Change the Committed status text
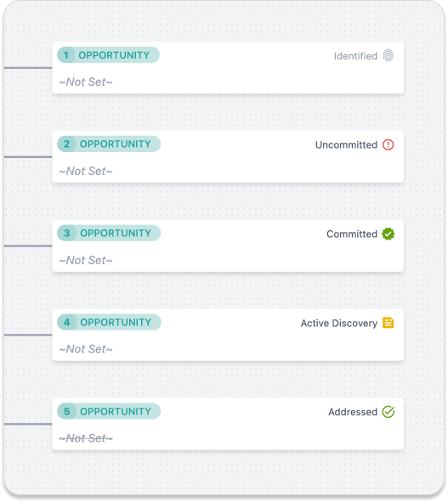Viewport: 448px width, 502px height. click(352, 234)
